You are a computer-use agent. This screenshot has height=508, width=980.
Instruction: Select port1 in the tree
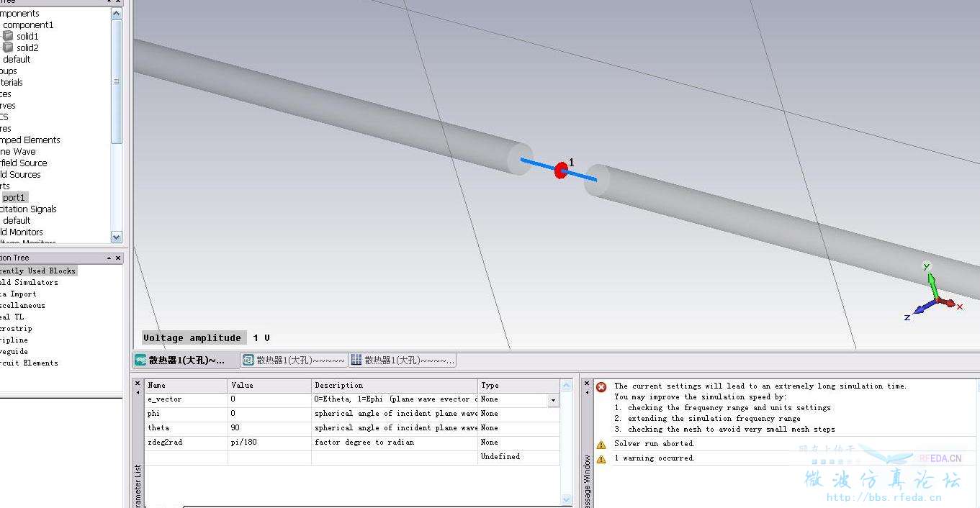14,197
